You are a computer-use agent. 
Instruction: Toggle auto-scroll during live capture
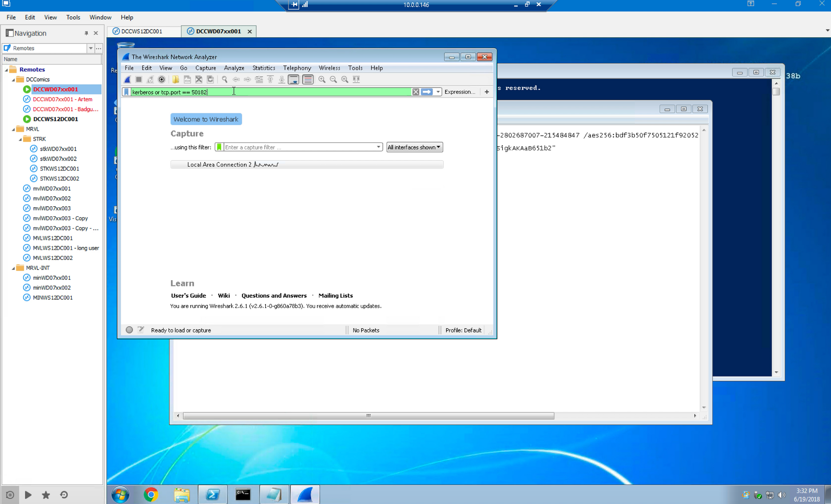[x=293, y=79]
